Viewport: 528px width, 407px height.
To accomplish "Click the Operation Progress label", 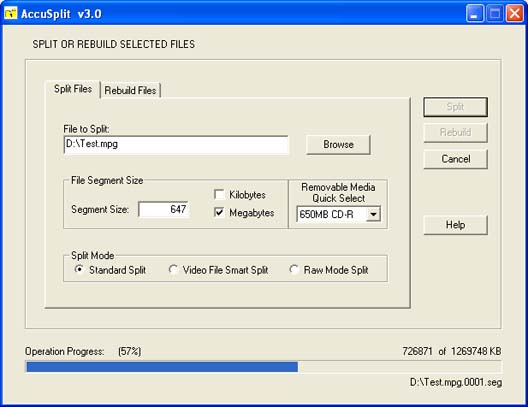I will pyautogui.click(x=64, y=351).
